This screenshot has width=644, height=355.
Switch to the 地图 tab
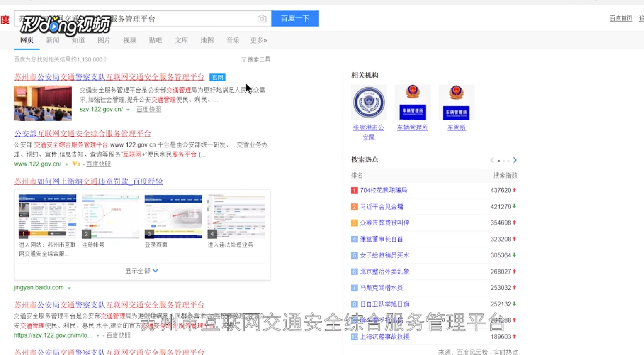tap(207, 40)
